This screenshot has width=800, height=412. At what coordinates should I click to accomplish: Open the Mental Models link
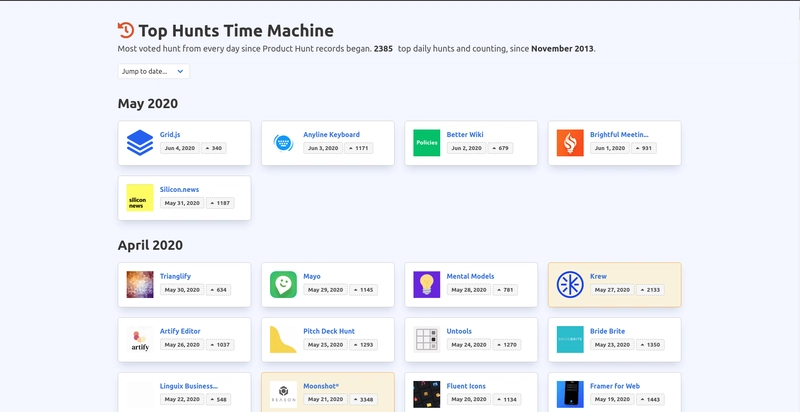470,276
